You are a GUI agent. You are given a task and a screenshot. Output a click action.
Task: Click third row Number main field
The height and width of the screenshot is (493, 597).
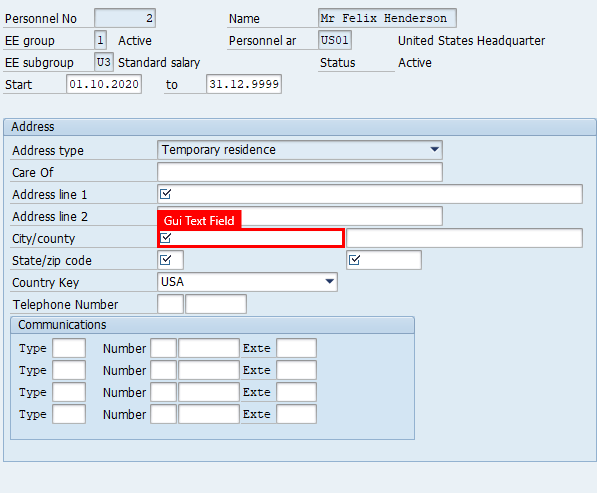(209, 392)
